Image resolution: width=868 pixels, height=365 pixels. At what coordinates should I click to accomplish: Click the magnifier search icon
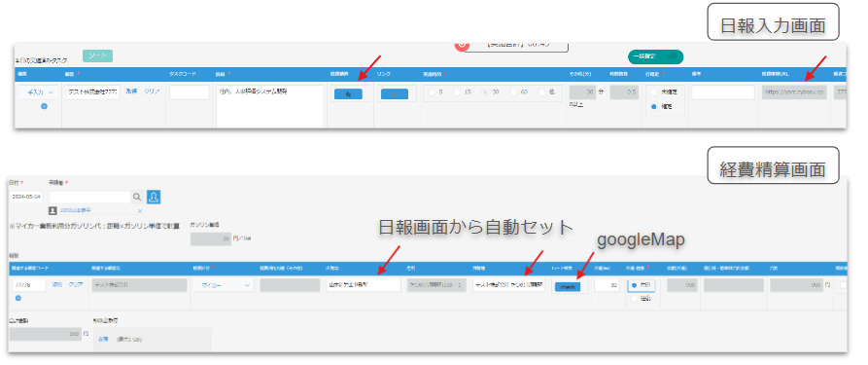pyautogui.click(x=137, y=197)
